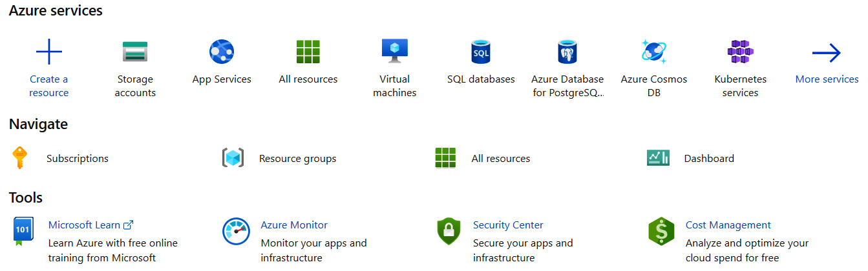This screenshot has height=271, width=868.
Task: Click the Kubernetes services label
Action: click(740, 86)
